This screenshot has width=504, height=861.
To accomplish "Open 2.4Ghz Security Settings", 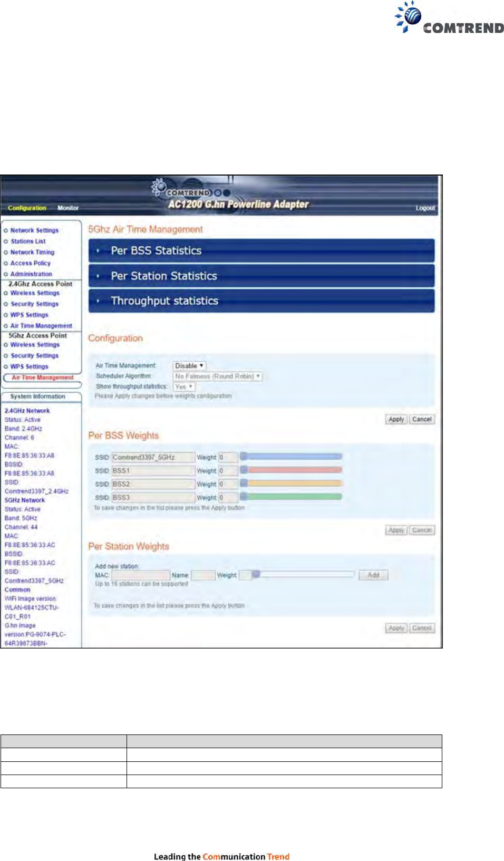I will [34, 304].
